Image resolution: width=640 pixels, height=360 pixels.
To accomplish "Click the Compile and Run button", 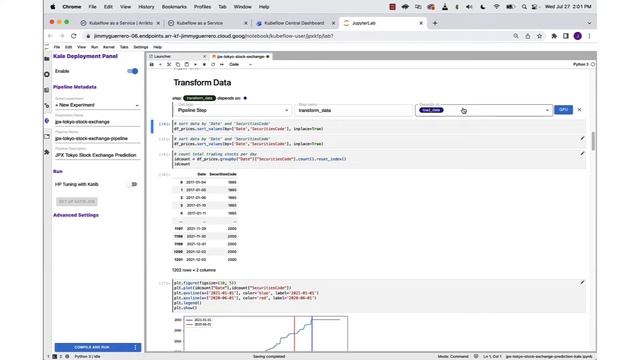I will tap(92, 347).
